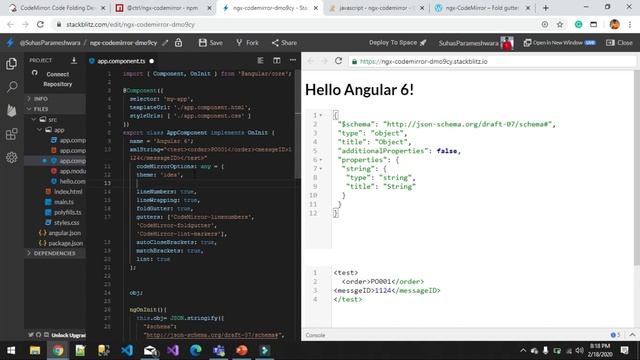Image resolution: width=640 pixels, height=360 pixels.
Task: Fold string block at line 7
Action: [321, 169]
